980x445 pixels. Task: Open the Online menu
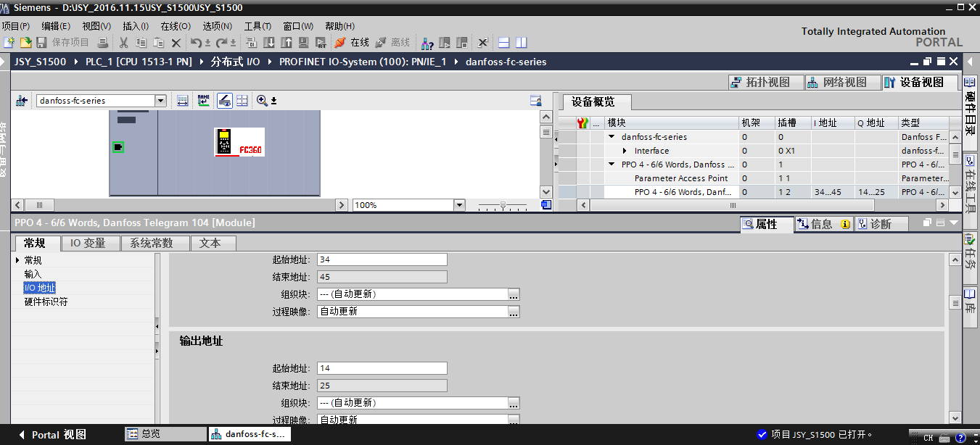176,25
